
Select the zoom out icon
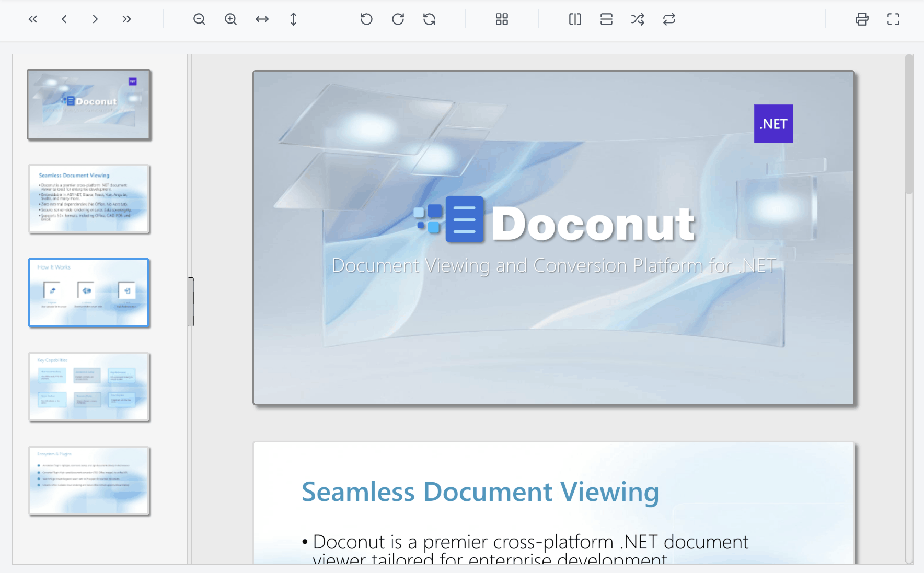coord(199,19)
